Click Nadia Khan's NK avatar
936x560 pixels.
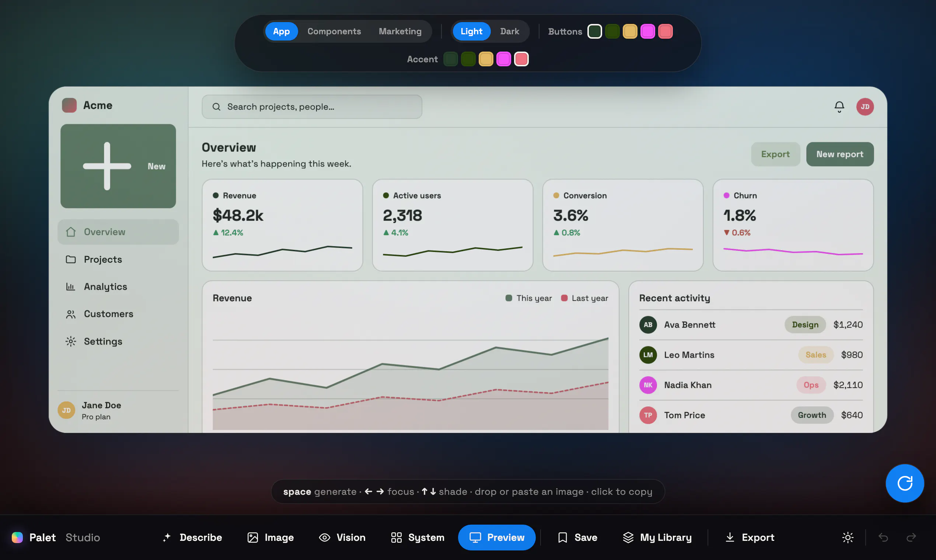point(648,385)
